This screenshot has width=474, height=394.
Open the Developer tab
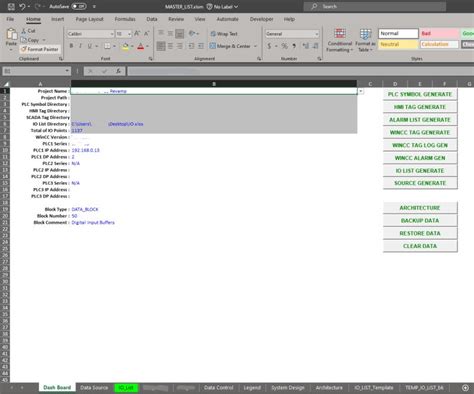(x=261, y=19)
